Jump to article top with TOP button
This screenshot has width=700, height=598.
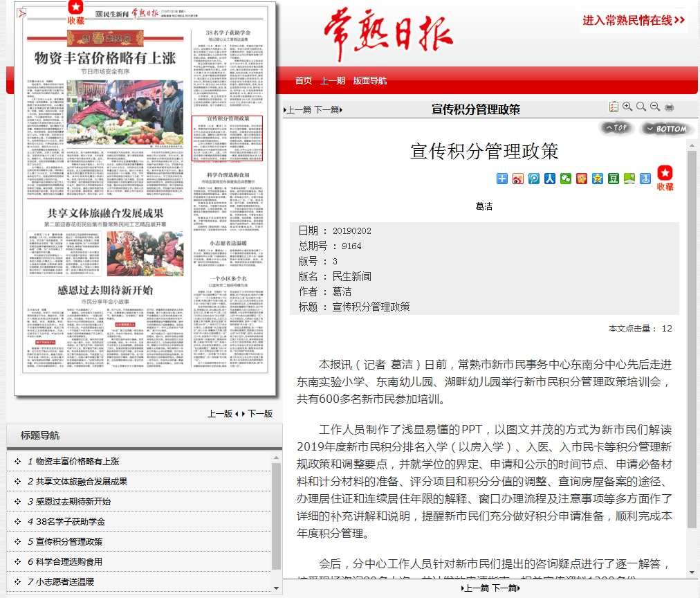(616, 128)
